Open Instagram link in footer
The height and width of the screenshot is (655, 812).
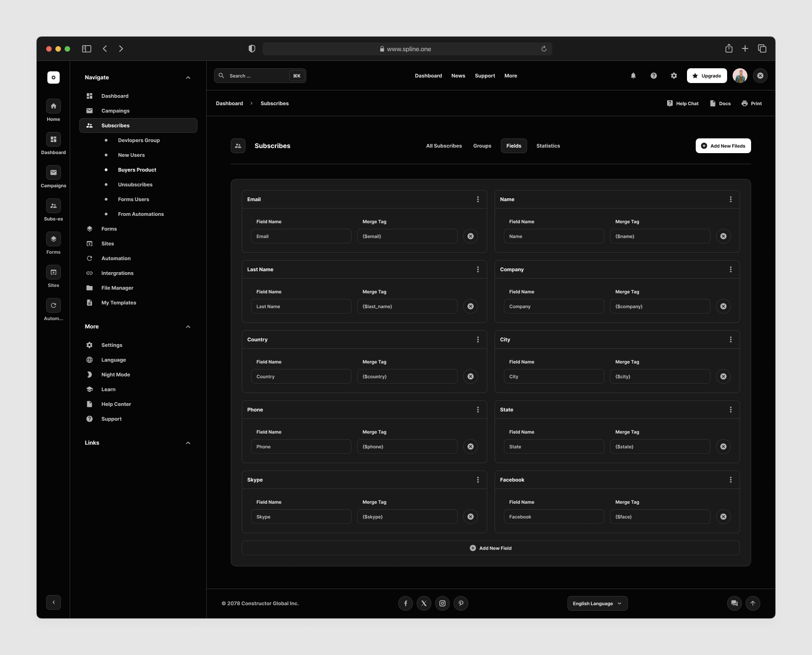tap(442, 603)
